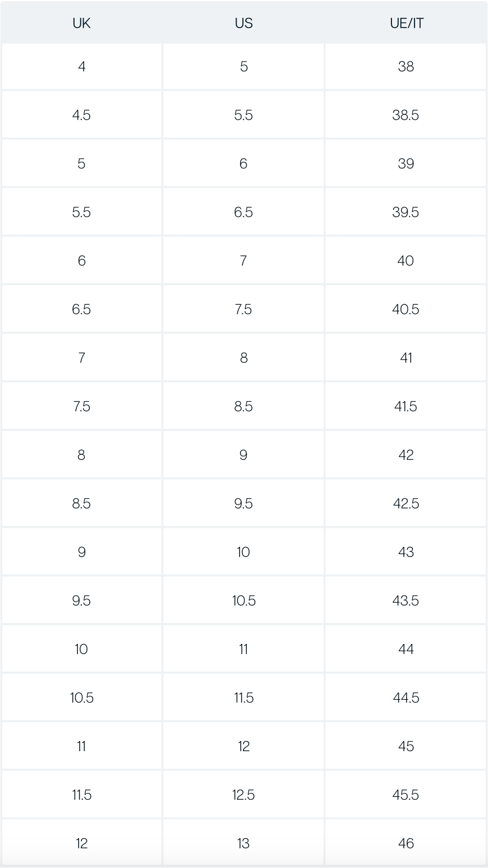Select UK size 11.5 cell
Viewport: 488px width, 868px height.
pyautogui.click(x=81, y=795)
